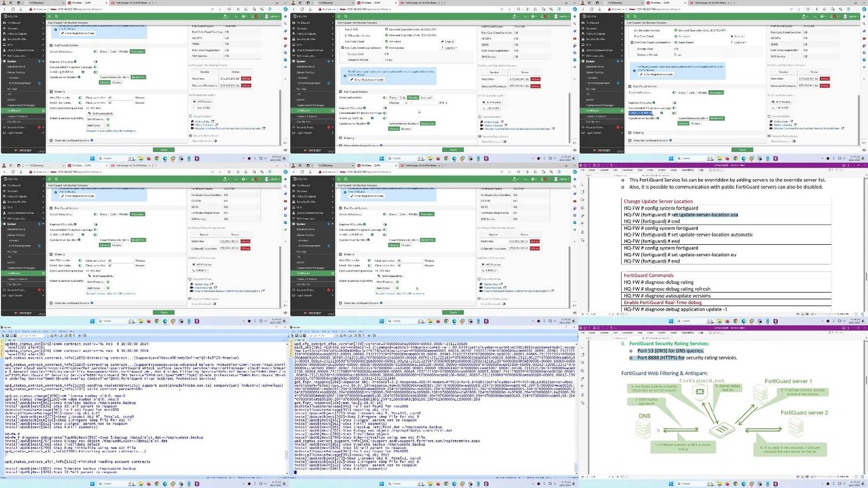This screenshot has width=868, height=488.
Task: Open the Online Help link in the first frame
Action: (x=202, y=122)
